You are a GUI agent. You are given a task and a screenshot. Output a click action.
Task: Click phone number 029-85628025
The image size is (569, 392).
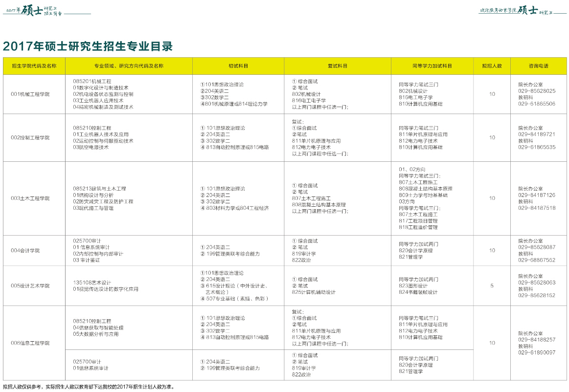point(537,91)
